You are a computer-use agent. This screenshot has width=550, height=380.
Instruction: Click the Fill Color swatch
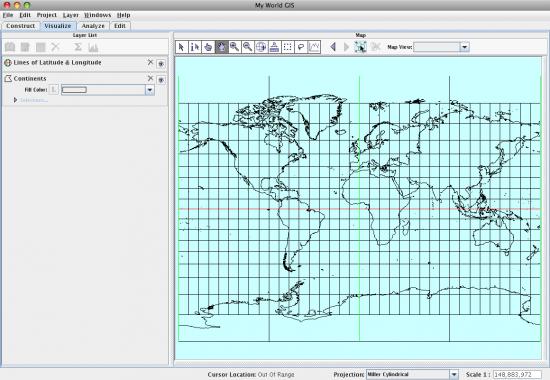coord(74,90)
